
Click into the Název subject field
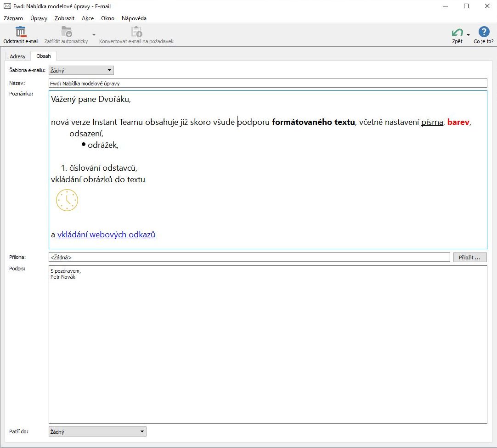(267, 84)
